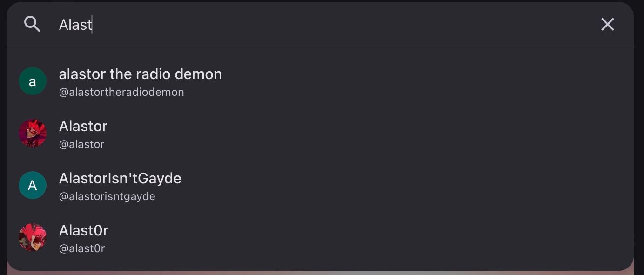Click the picture avatar beside @alast0r
Viewport: 644px width, 275px height.
33,238
